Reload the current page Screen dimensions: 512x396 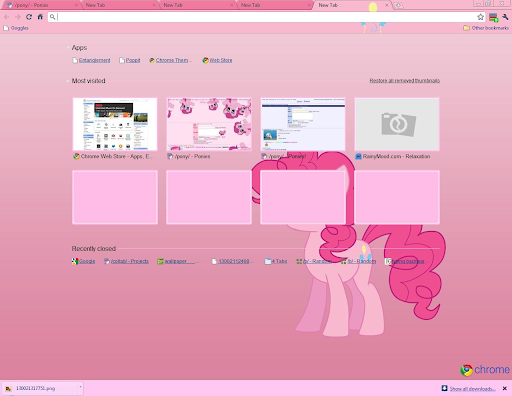point(29,17)
